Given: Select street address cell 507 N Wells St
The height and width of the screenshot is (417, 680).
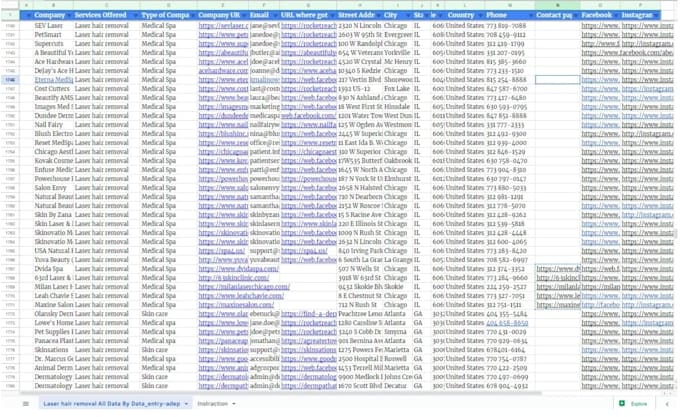Looking at the screenshot, I should coord(360,269).
